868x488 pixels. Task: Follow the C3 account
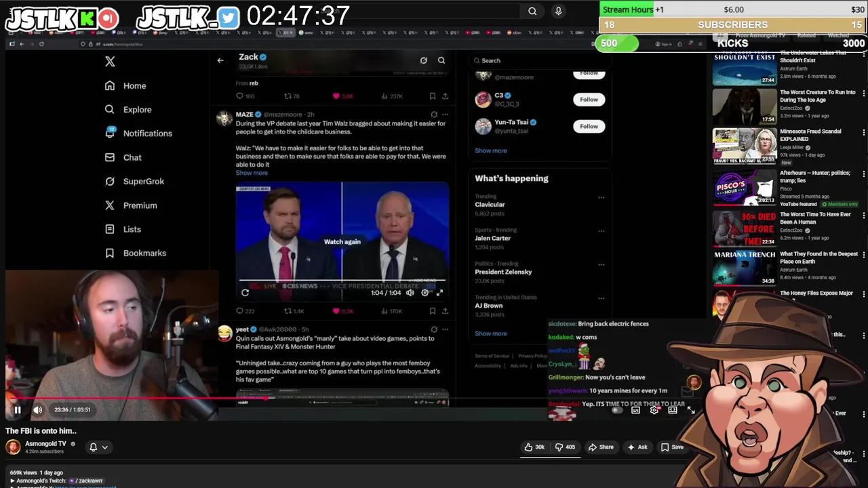(589, 100)
